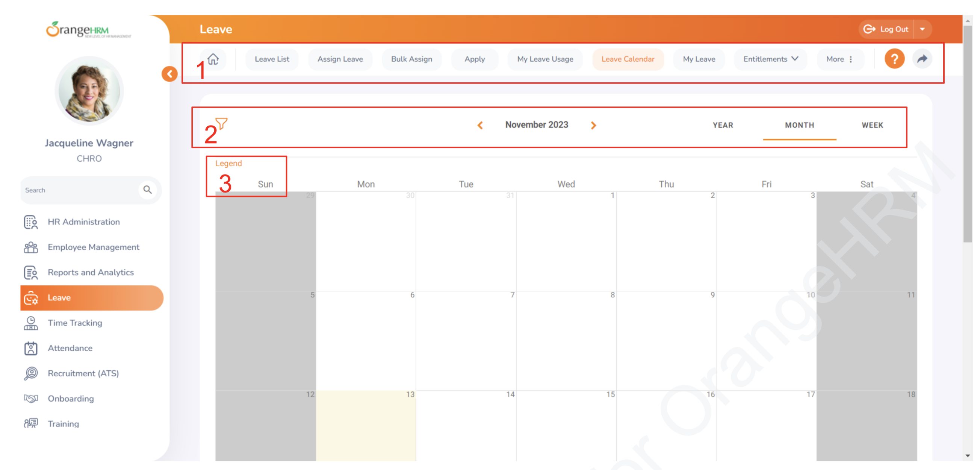Switch calendar to WEEK view
This screenshot has width=980, height=470.
(x=872, y=125)
